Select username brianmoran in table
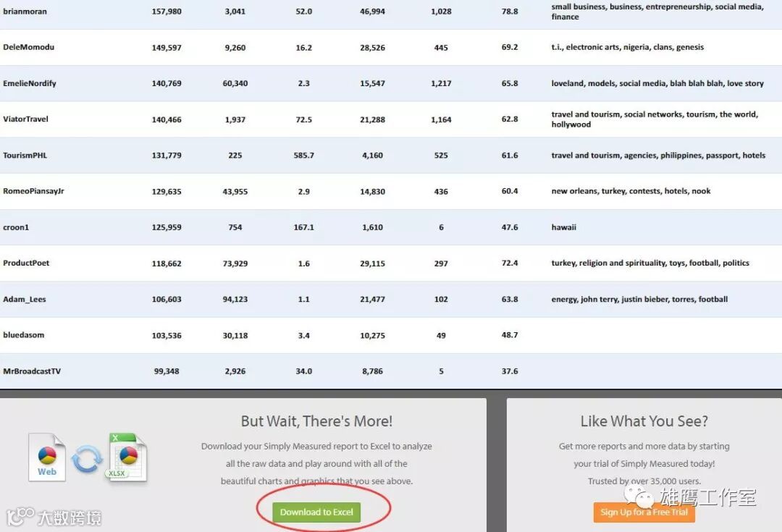The width and height of the screenshot is (782, 532). [25, 11]
